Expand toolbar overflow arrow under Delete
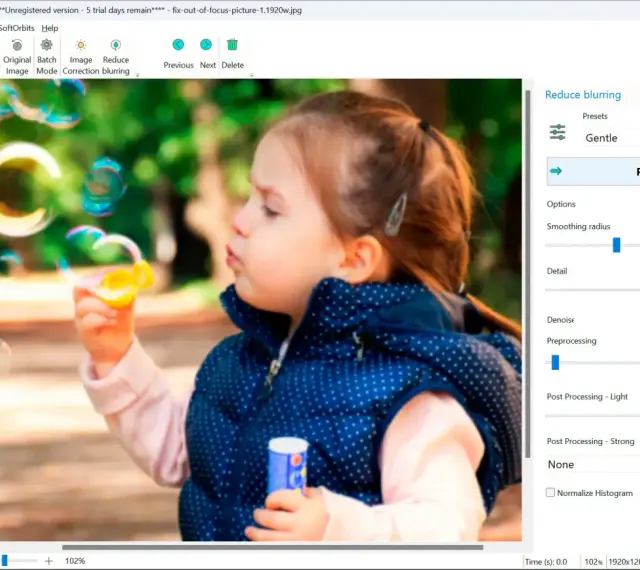The image size is (640, 570). click(x=251, y=75)
